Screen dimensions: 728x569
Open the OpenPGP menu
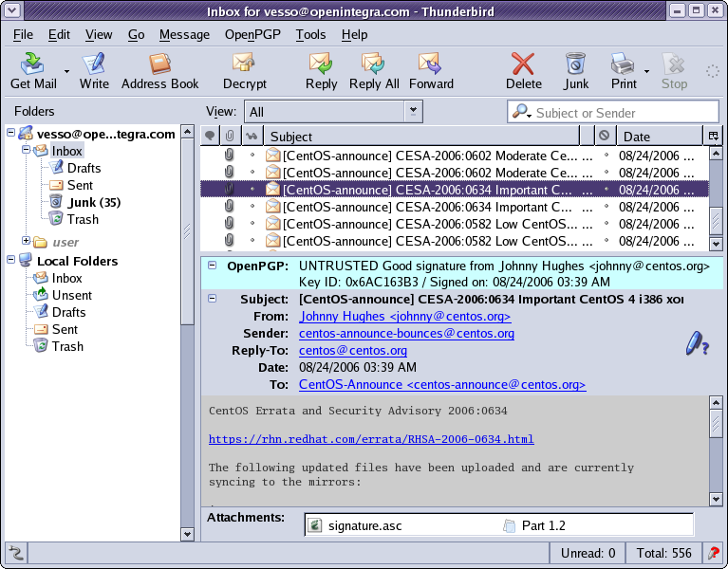click(252, 35)
